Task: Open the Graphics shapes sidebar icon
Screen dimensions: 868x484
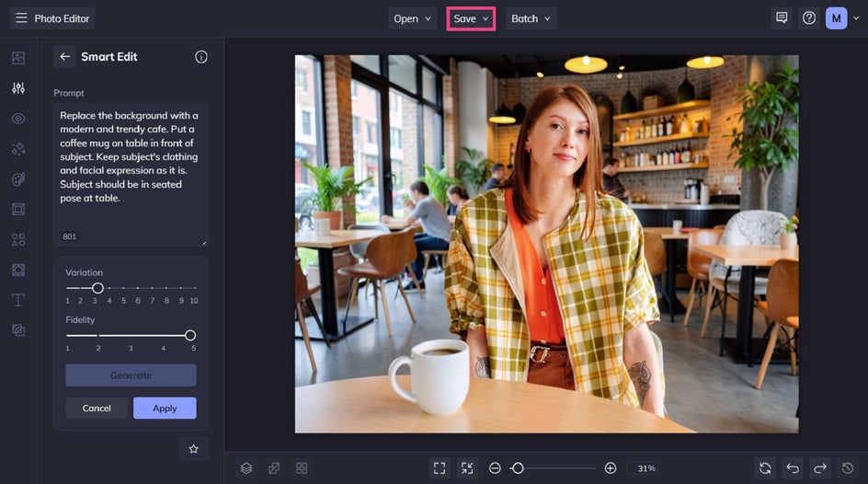Action: click(18, 240)
